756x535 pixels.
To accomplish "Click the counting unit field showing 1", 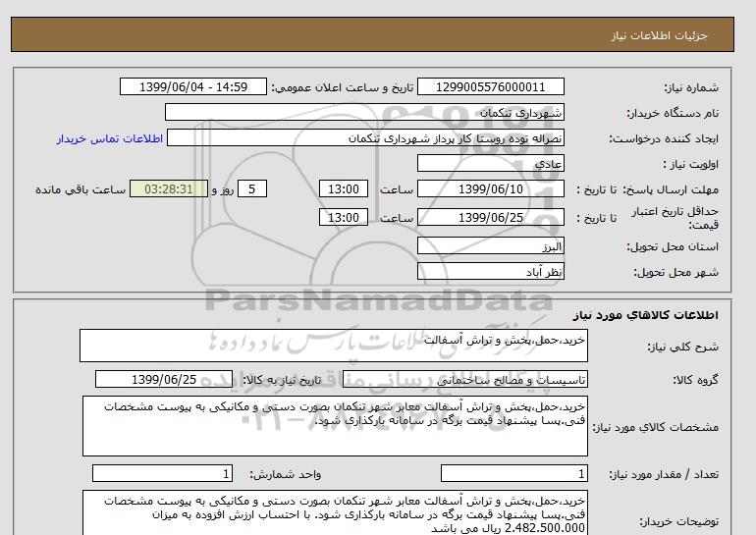I will [x=162, y=473].
